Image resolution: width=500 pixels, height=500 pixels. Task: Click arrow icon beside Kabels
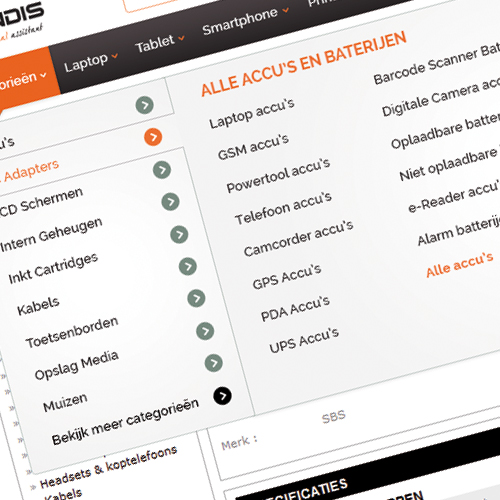[x=188, y=266]
